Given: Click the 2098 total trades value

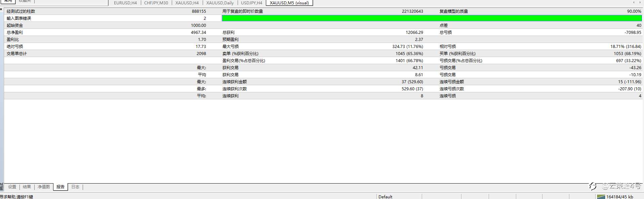Looking at the screenshot, I should tap(201, 53).
